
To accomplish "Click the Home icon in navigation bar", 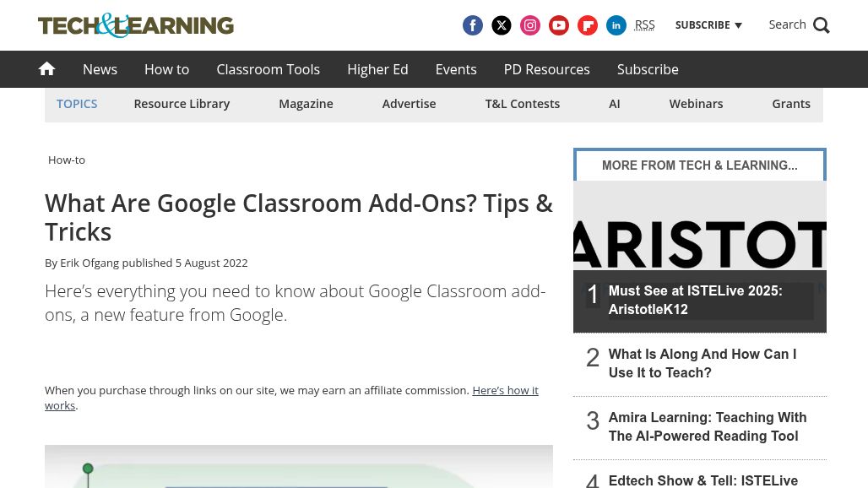I will point(46,68).
